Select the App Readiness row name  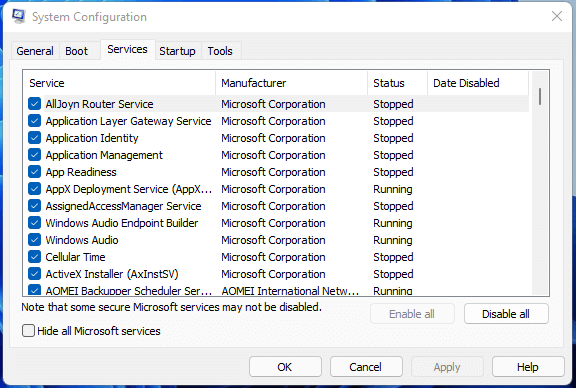coord(81,172)
